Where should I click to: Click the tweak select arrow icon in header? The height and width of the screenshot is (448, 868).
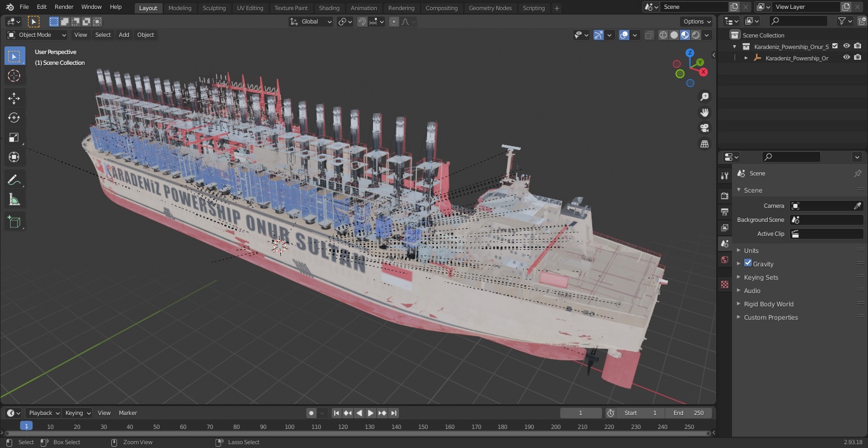(34, 22)
